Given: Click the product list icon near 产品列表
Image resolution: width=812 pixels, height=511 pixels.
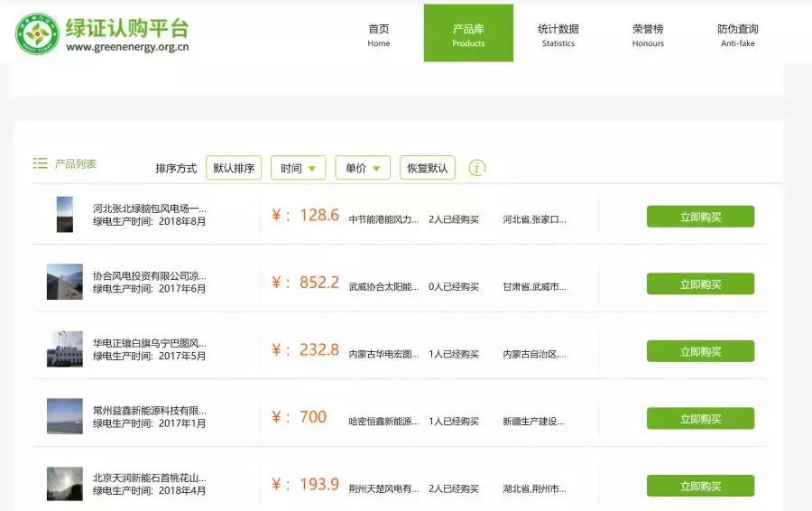Looking at the screenshot, I should [41, 163].
